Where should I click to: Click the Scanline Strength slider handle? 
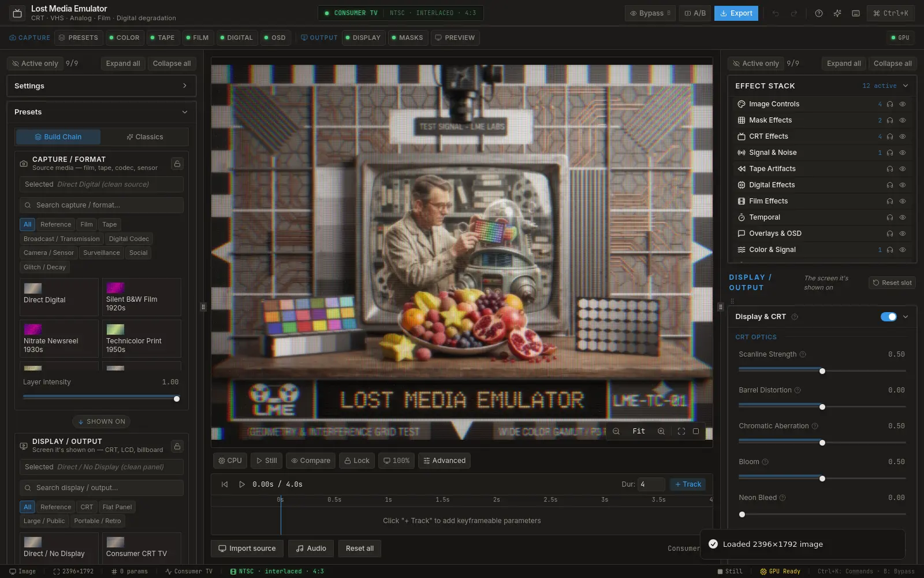[822, 371]
